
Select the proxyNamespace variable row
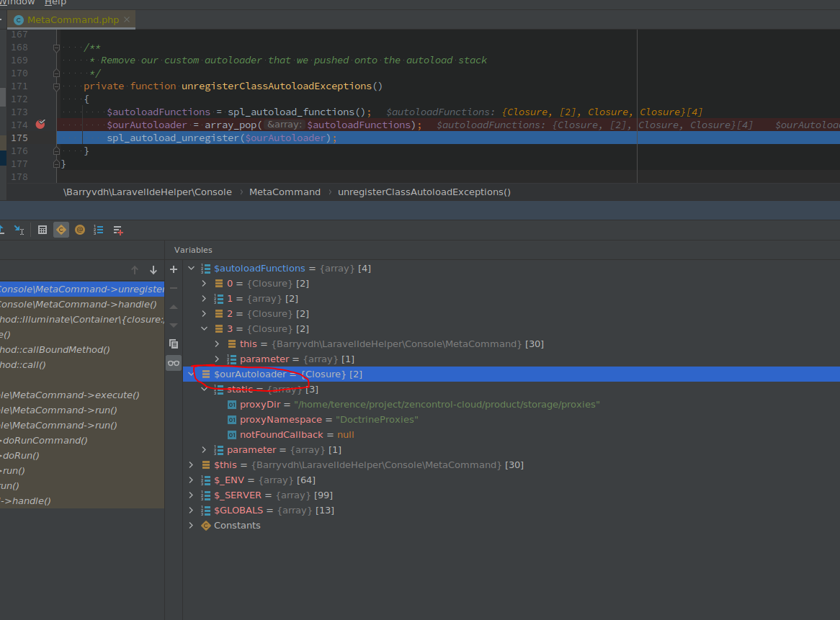(x=511, y=419)
